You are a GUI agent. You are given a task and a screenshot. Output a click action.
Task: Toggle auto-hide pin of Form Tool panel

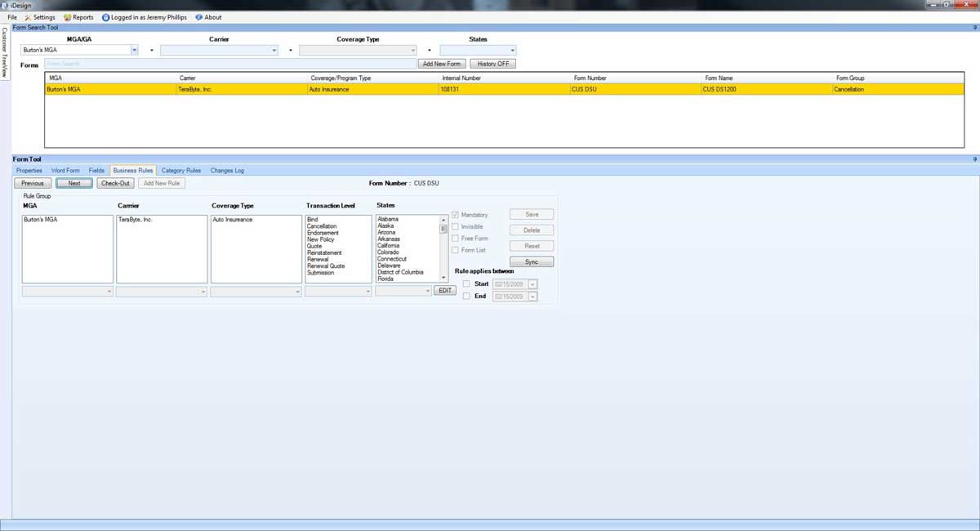click(975, 159)
